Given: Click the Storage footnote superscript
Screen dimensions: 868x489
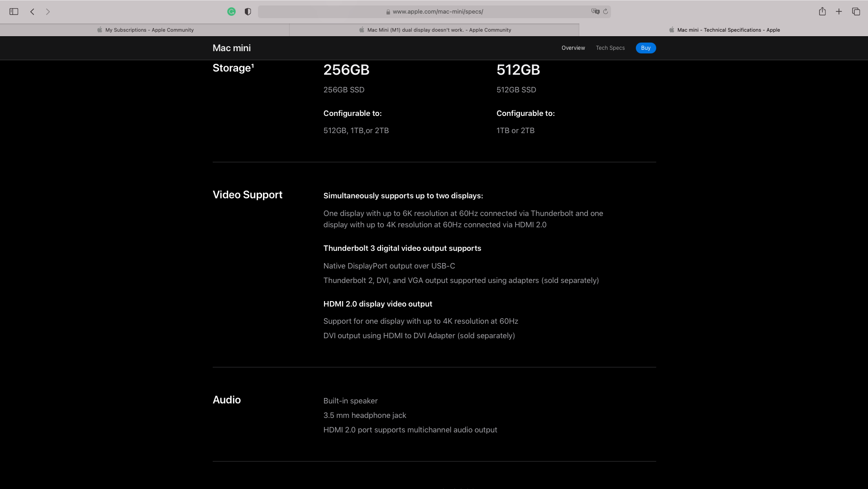Looking at the screenshot, I should point(253,66).
